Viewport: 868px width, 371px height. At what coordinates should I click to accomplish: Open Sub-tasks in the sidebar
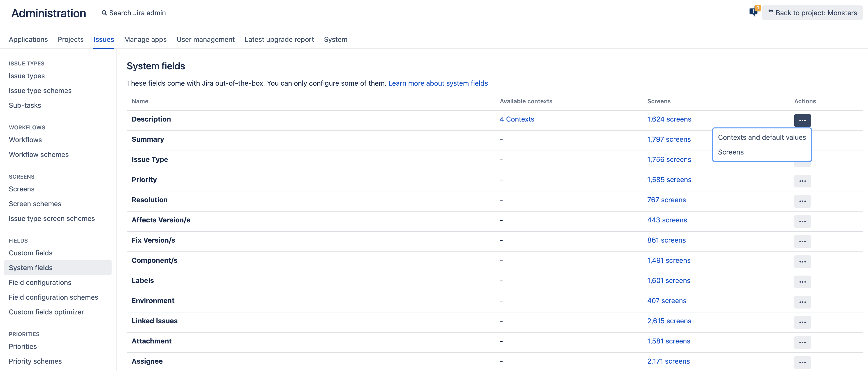coord(25,106)
